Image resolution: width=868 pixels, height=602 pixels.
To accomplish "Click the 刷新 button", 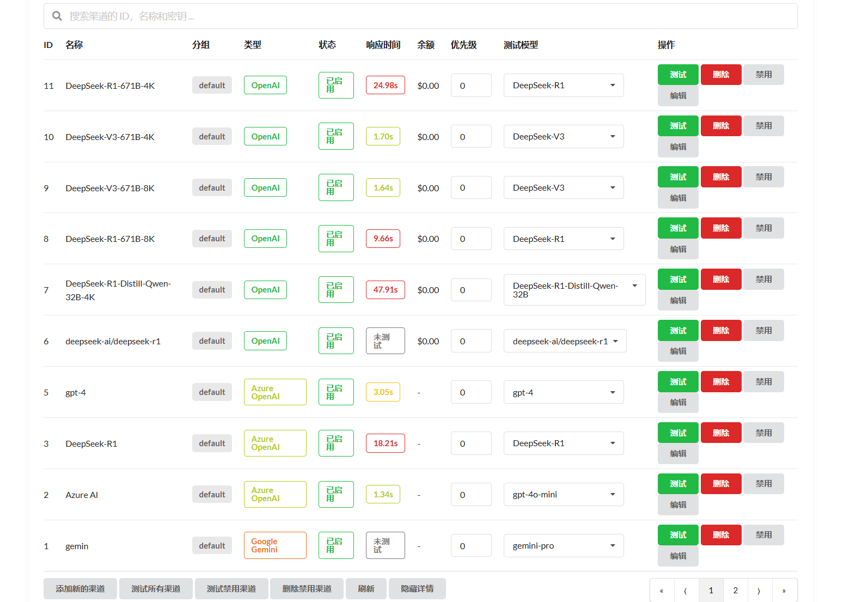I will click(x=366, y=589).
